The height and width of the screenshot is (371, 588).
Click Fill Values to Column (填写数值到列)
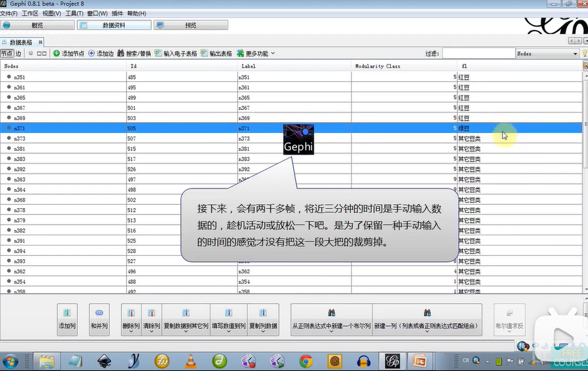click(x=229, y=318)
